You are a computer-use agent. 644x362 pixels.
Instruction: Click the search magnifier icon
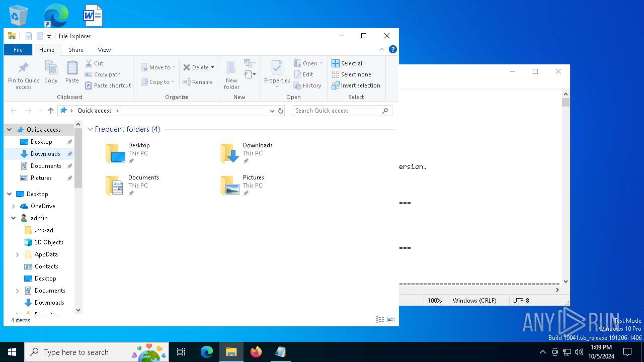[x=386, y=111]
